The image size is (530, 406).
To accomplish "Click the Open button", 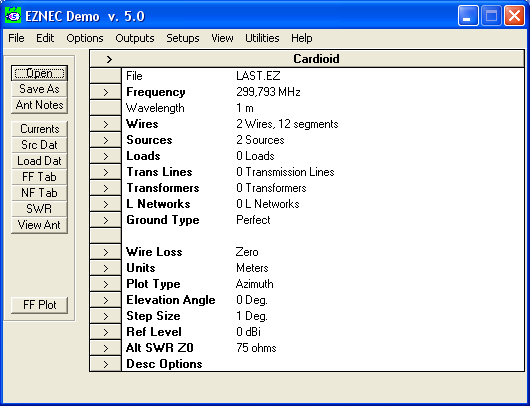I will tap(40, 73).
